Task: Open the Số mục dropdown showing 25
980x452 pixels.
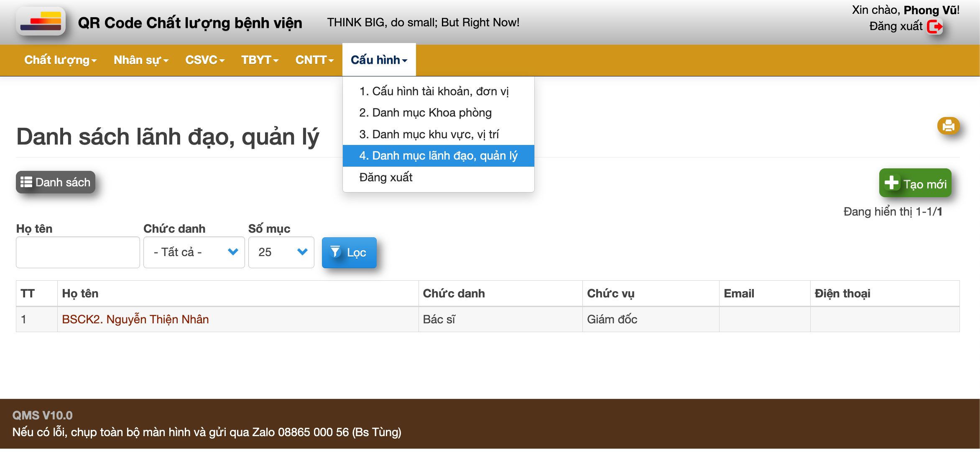Action: click(281, 252)
